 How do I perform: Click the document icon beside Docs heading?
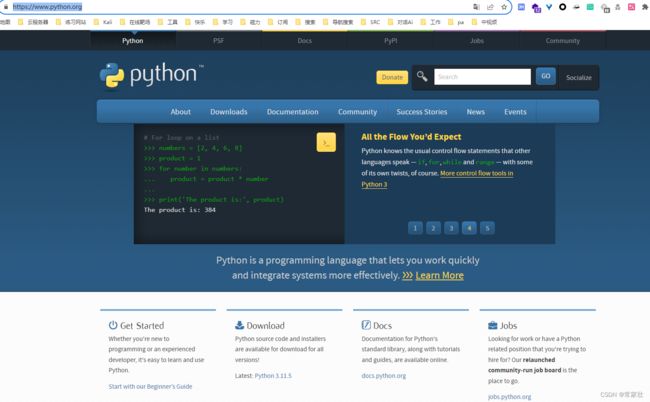366,325
